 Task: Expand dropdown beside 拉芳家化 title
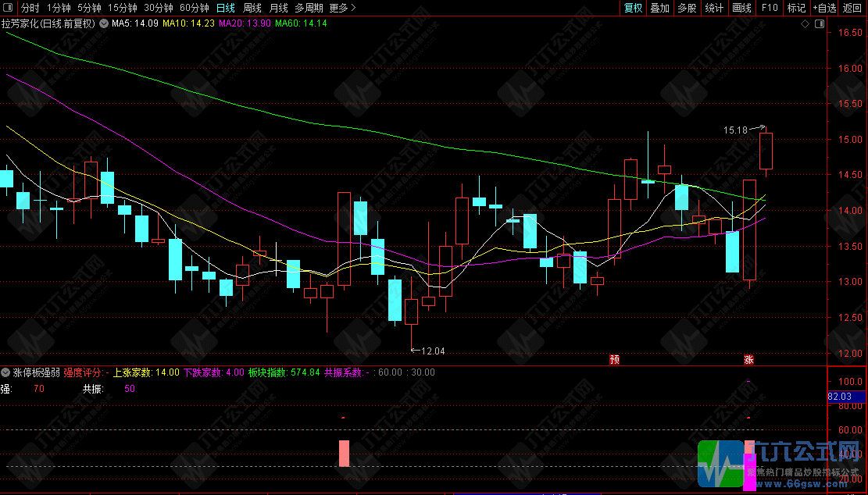point(103,23)
